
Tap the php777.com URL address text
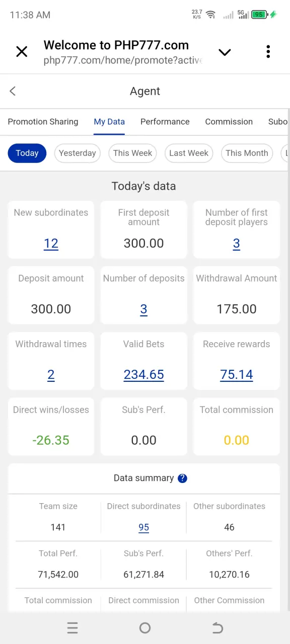123,61
